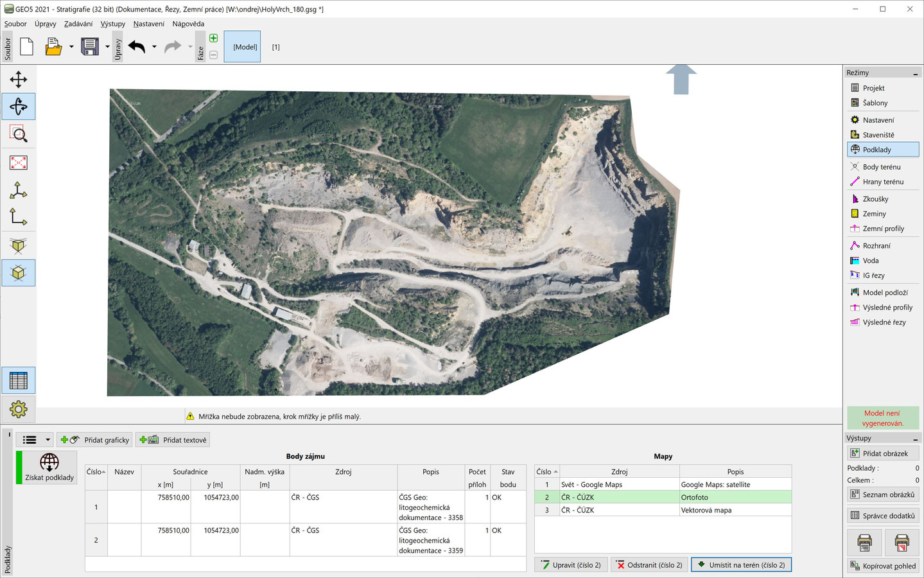Click Umístit na terén (číslo 2) button
Image resolution: width=924 pixels, height=578 pixels.
coord(741,565)
